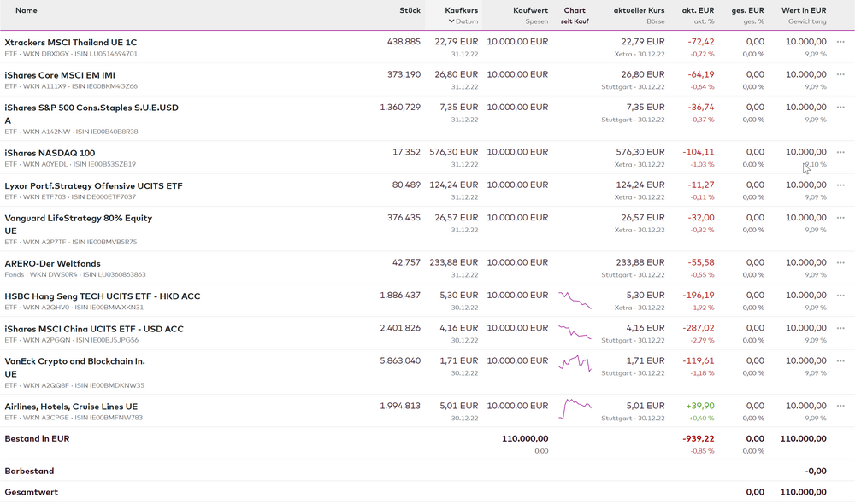The image size is (855, 504).
Task: Open iShares MSCI China UCITS ETF details
Action: 94,329
